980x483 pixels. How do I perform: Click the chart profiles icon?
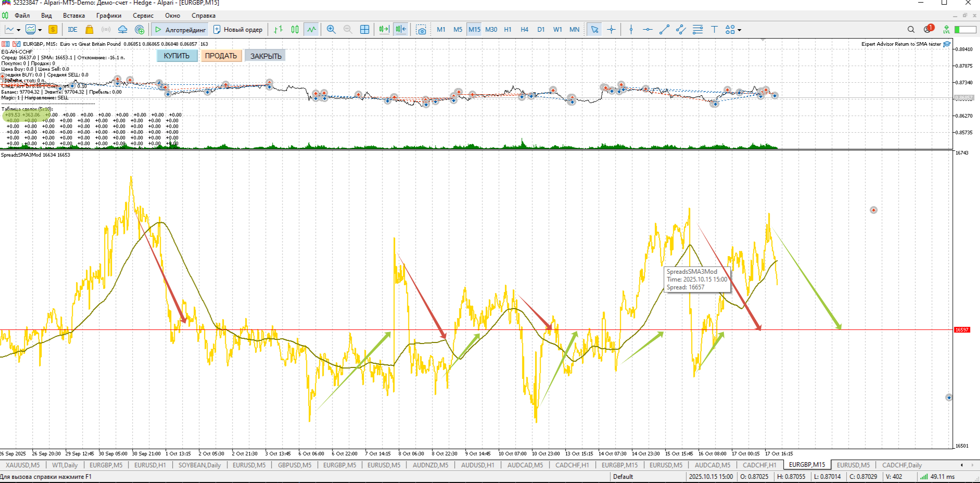coord(31,30)
